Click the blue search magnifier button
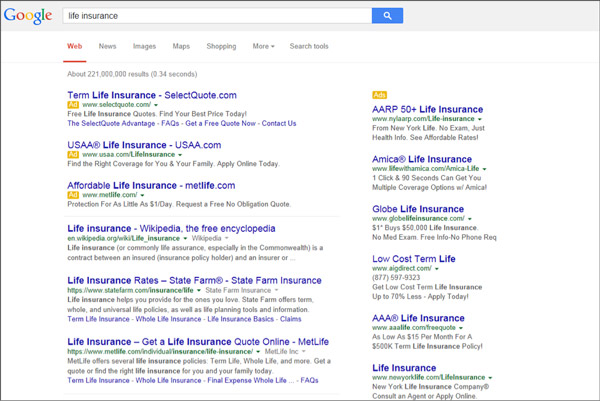 coord(387,16)
